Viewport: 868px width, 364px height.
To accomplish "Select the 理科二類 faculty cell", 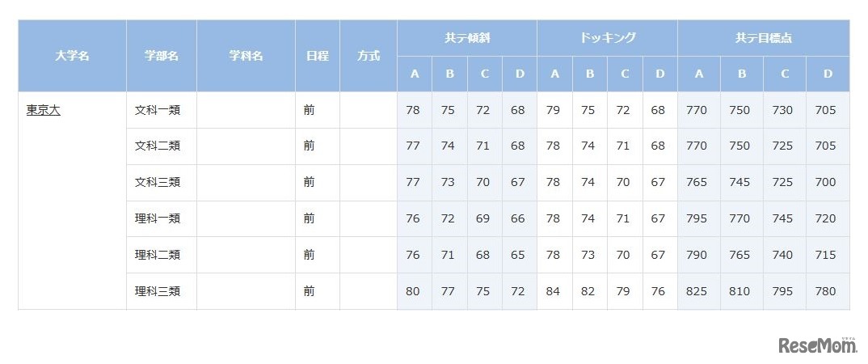I will (157, 255).
